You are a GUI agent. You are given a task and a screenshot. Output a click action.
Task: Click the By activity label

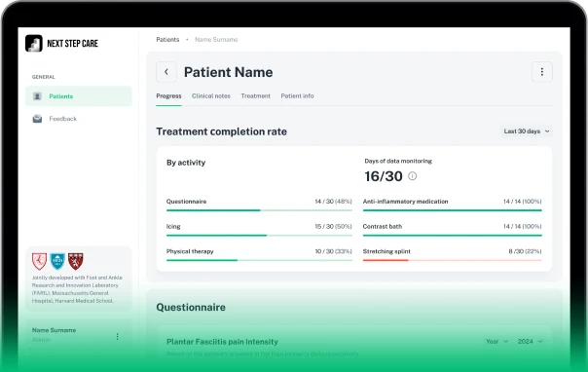point(186,163)
